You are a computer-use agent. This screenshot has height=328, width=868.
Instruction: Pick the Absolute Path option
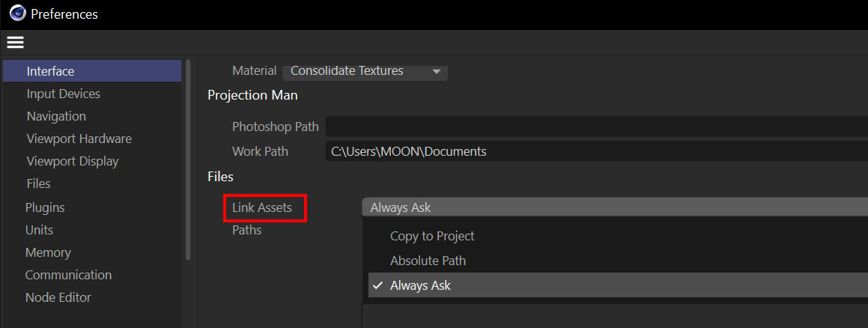tap(428, 261)
